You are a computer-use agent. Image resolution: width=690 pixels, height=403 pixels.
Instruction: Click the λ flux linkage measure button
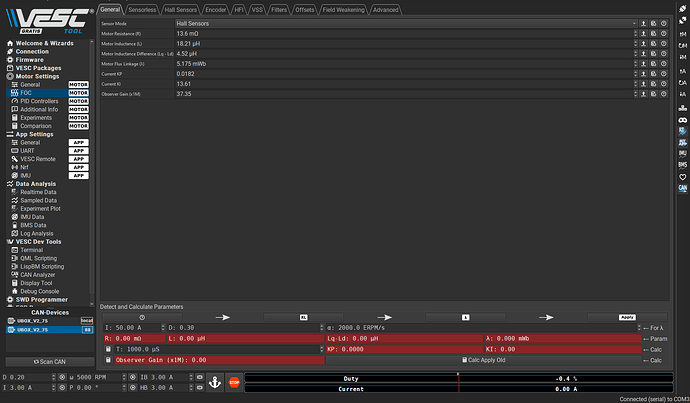465,316
